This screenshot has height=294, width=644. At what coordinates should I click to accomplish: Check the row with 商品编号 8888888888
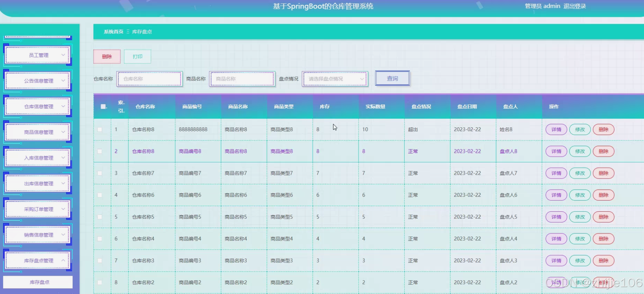coord(100,129)
